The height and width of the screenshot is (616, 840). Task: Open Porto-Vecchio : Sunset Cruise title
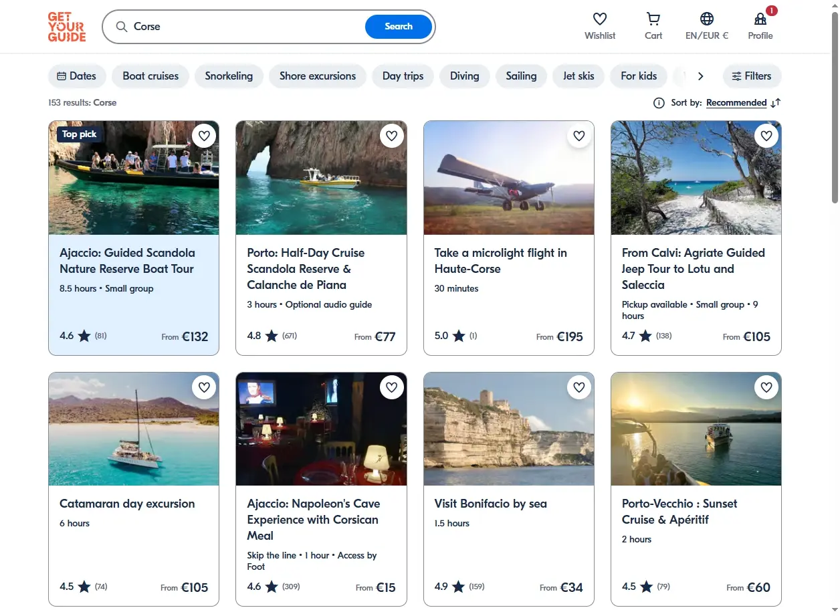pos(679,512)
